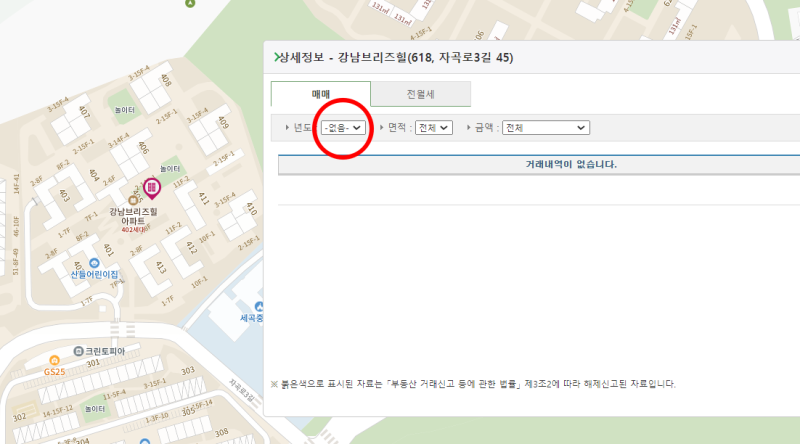Image resolution: width=800 pixels, height=444 pixels.
Task: Click the 크린토피아 text label
Action: tap(105, 351)
